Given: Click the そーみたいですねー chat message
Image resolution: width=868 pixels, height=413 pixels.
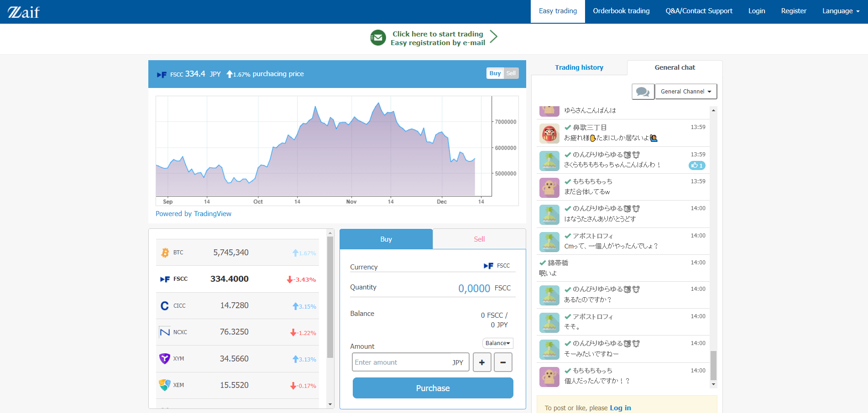Looking at the screenshot, I should click(x=591, y=354).
